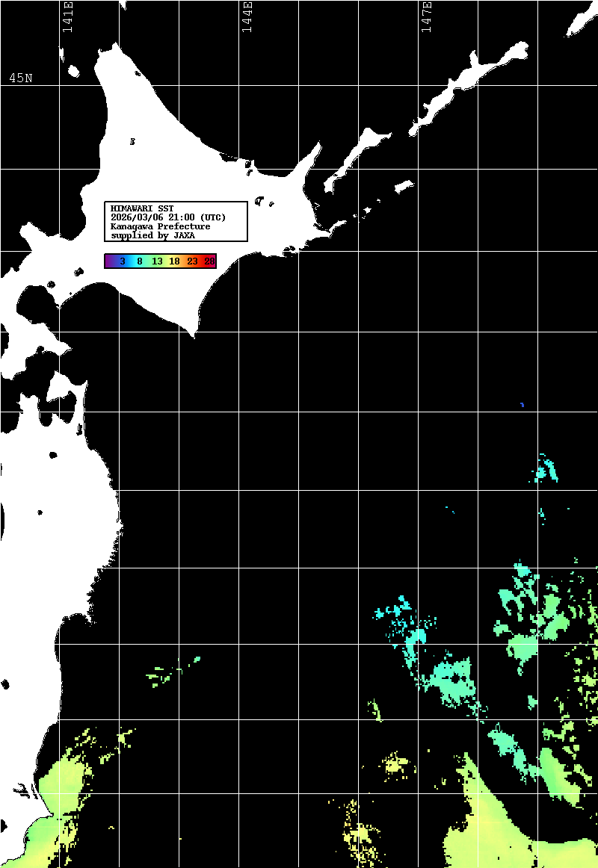Click the 'supplied by JAXA' credit text
The image size is (598, 868).
coord(152,235)
